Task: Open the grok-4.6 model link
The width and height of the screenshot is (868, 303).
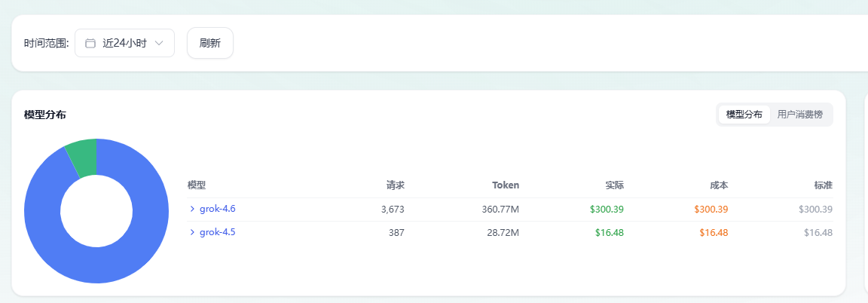Action: [x=218, y=209]
